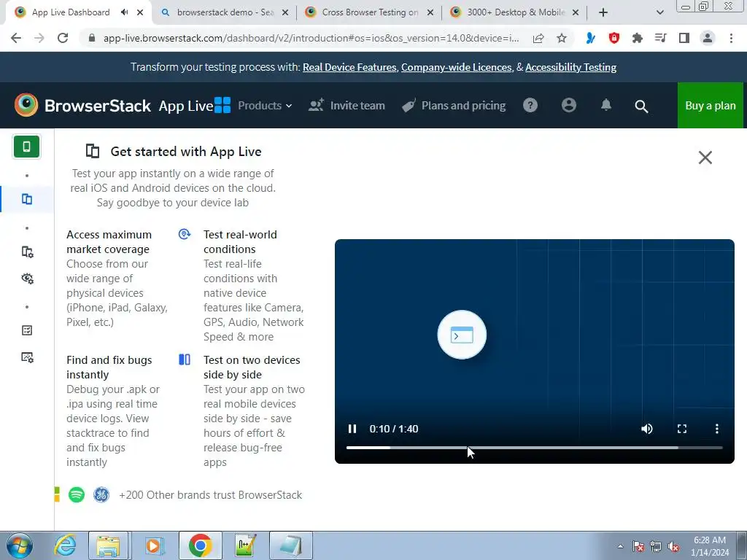Switch to Cross Browser Testing tab

[x=370, y=12]
